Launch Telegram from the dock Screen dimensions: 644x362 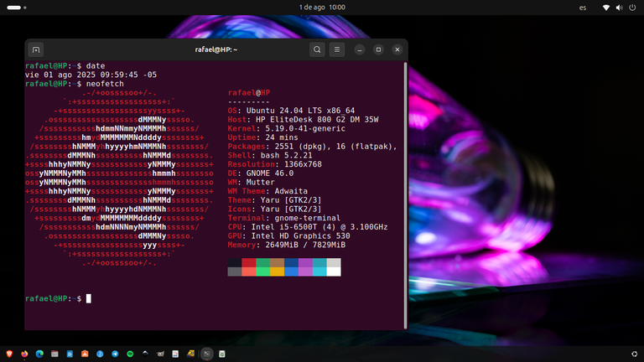(x=115, y=354)
